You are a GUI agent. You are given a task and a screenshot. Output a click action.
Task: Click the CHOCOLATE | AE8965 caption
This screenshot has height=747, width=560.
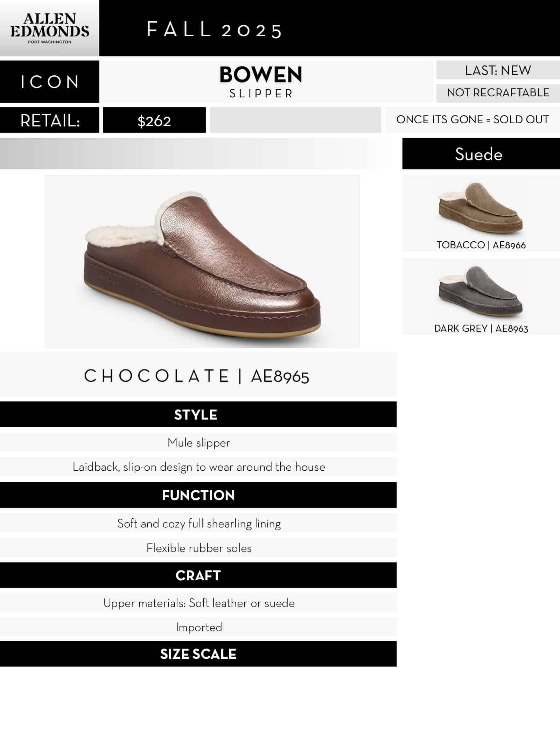[197, 376]
